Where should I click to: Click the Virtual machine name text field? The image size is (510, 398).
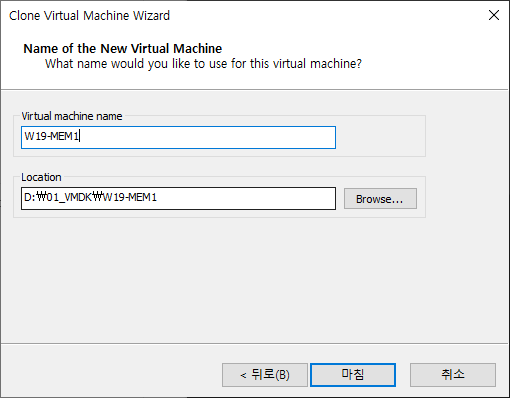click(178, 137)
